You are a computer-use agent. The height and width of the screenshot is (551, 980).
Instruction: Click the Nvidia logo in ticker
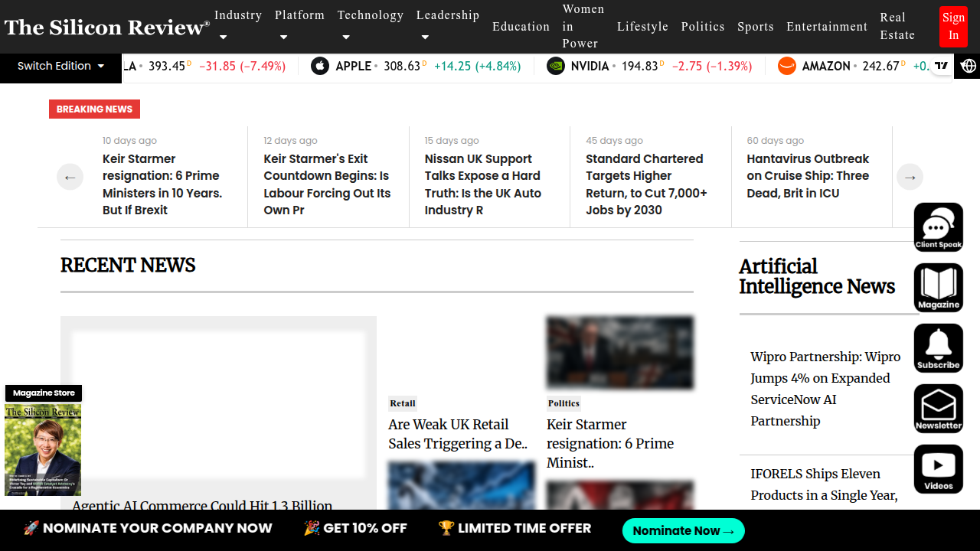pyautogui.click(x=556, y=67)
